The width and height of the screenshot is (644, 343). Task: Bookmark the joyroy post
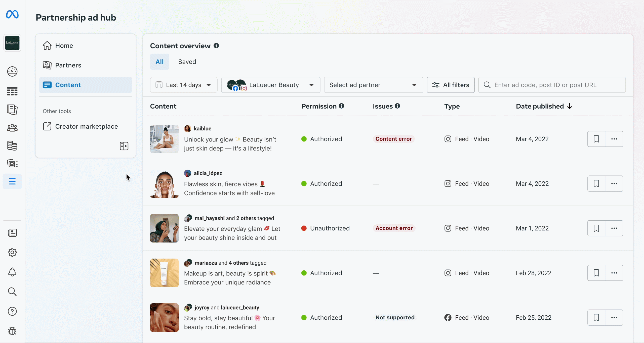point(596,318)
